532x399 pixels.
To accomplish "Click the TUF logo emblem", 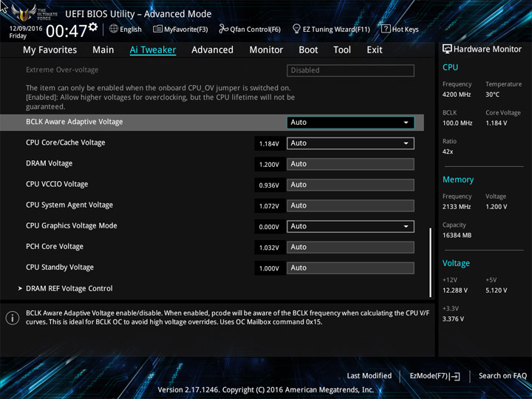I will (x=24, y=13).
